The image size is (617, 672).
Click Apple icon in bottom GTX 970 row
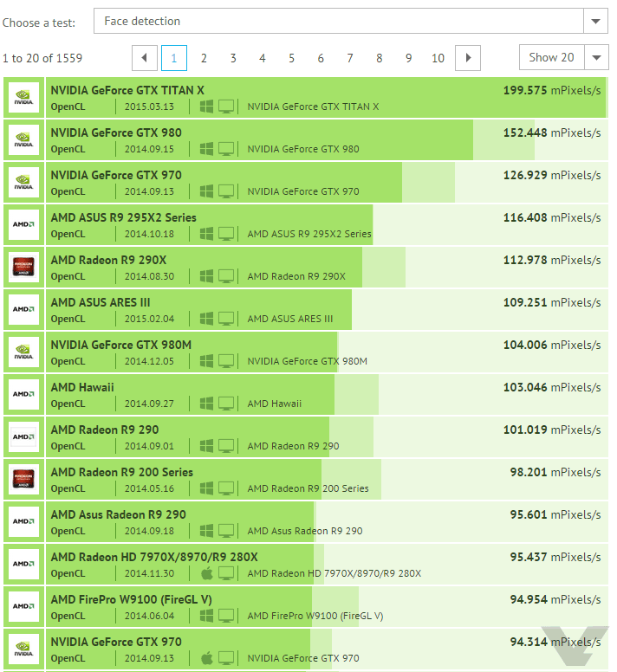click(206, 658)
